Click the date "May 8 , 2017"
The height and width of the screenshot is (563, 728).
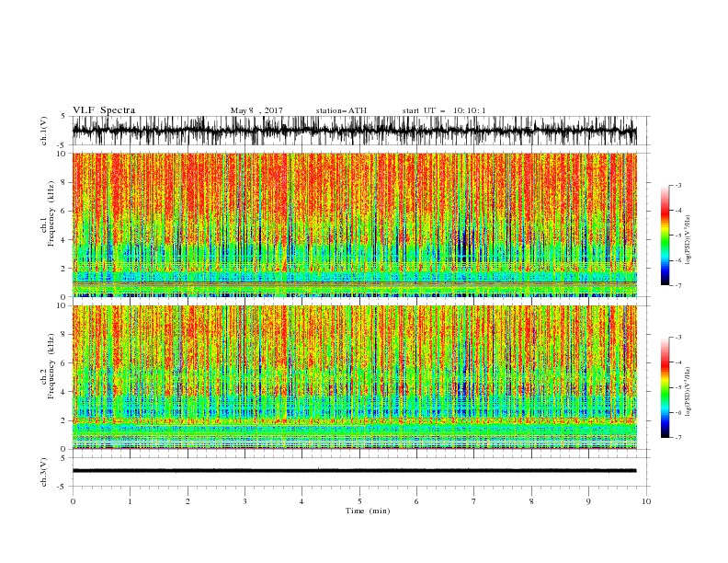click(256, 110)
